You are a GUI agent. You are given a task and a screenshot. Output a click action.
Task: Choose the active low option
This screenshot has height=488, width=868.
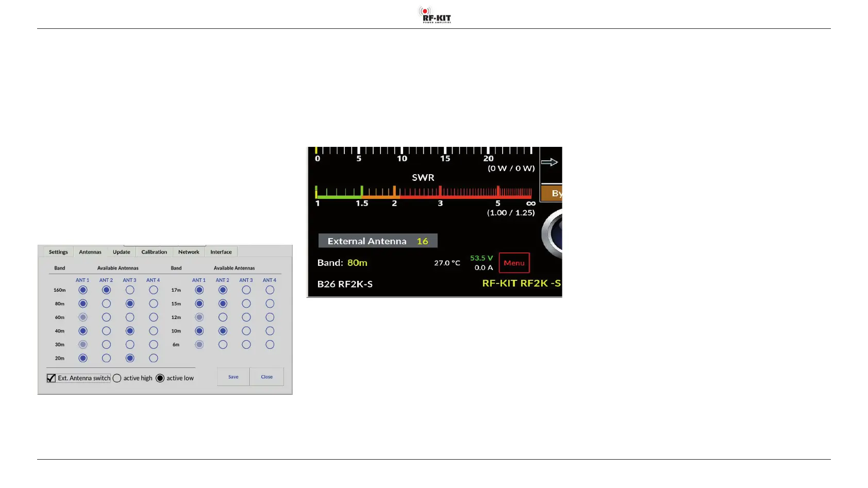coord(160,378)
